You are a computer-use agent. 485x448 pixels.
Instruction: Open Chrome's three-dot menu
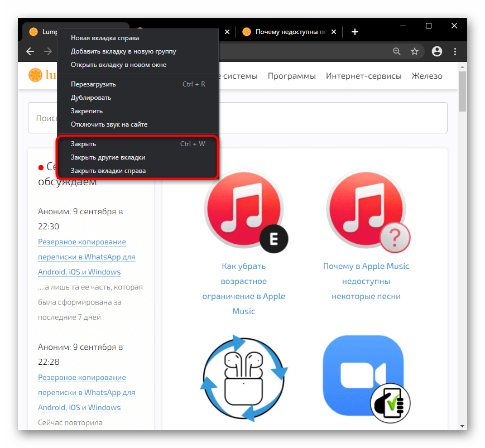point(456,51)
